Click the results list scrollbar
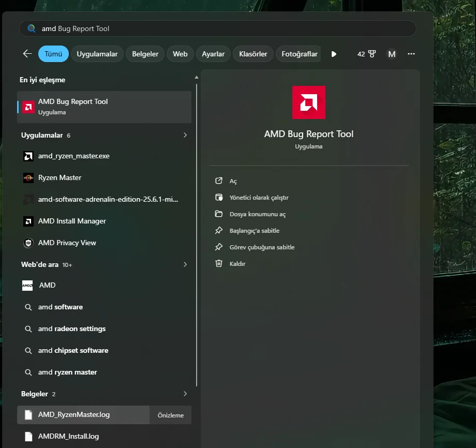Screen dimensions: 476x448 click(x=197, y=235)
